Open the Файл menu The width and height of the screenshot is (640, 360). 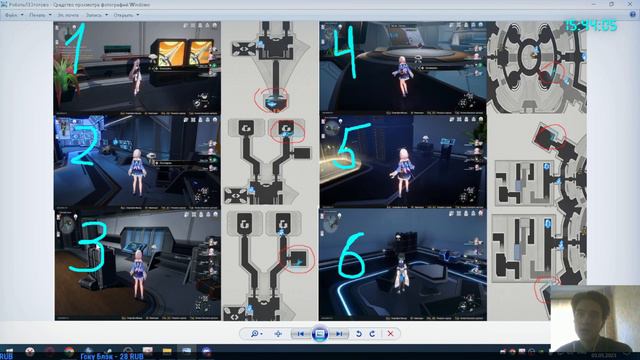pyautogui.click(x=13, y=15)
